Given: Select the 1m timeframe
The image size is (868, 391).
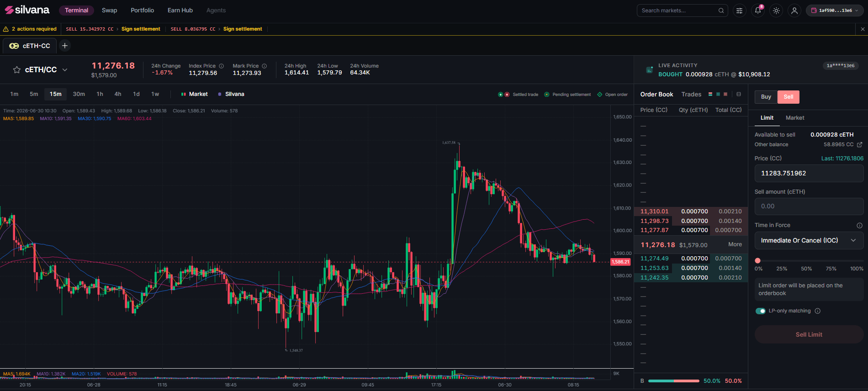Looking at the screenshot, I should coord(14,94).
